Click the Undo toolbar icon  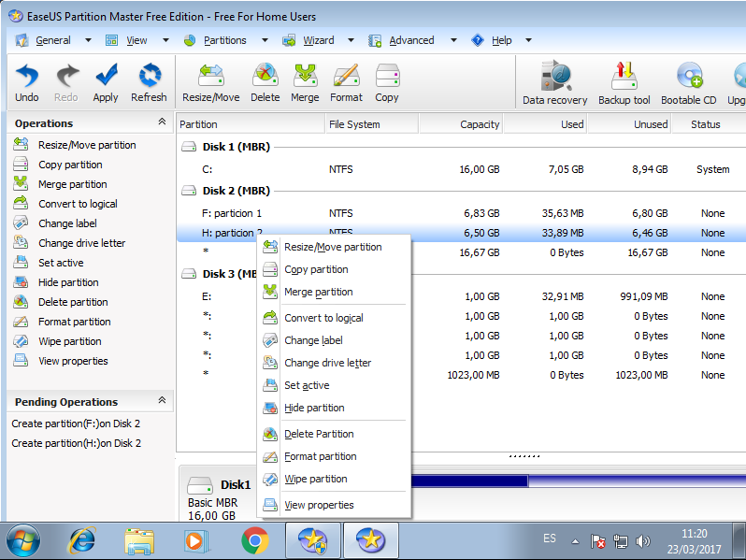tap(26, 83)
